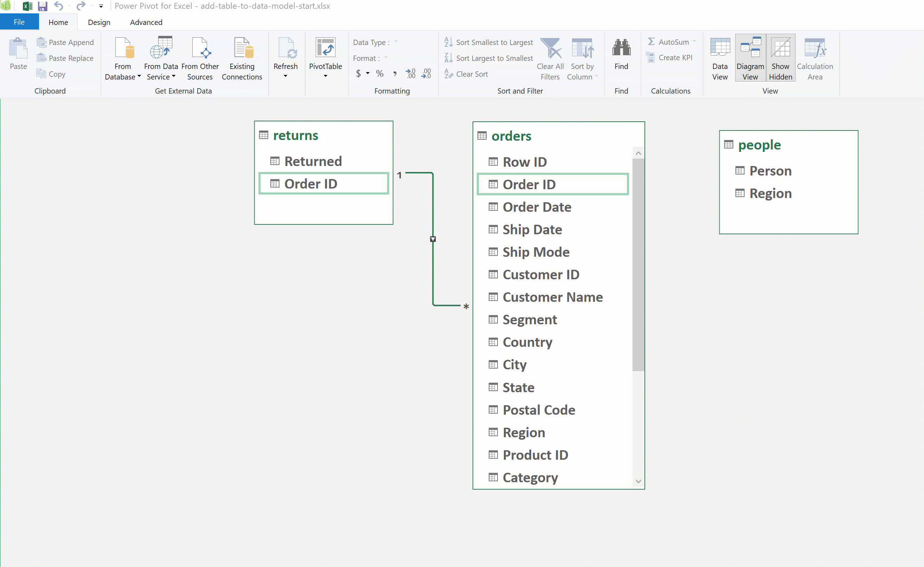Click the Refresh icon
The height and width of the screenshot is (567, 924).
point(285,49)
